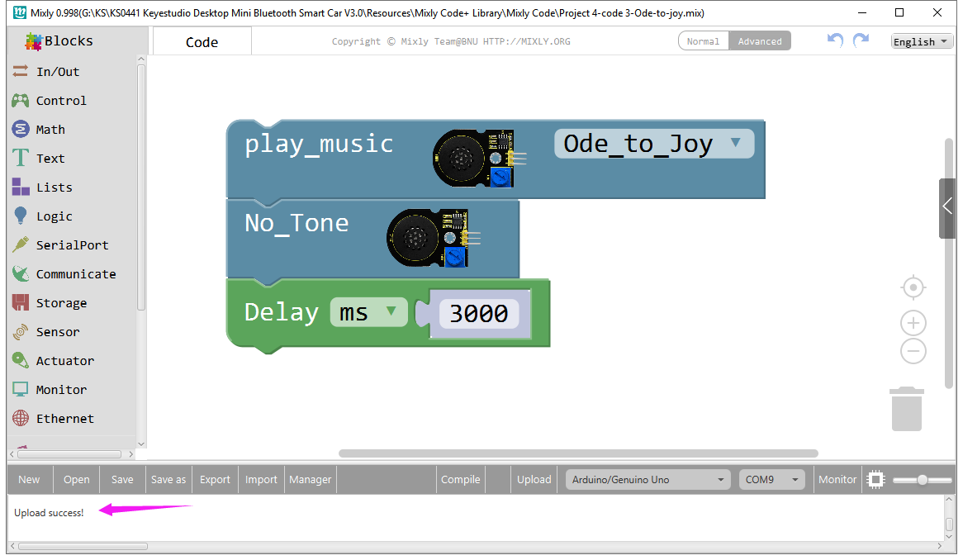The image size is (963, 560).
Task: Zoom in with the plus circle icon
Action: coord(913,323)
